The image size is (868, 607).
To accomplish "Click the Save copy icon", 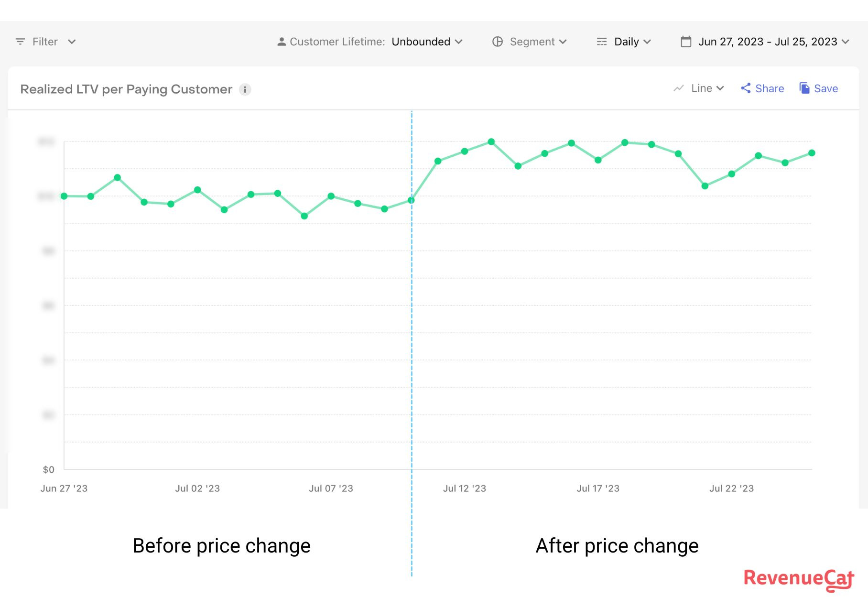I will [804, 88].
